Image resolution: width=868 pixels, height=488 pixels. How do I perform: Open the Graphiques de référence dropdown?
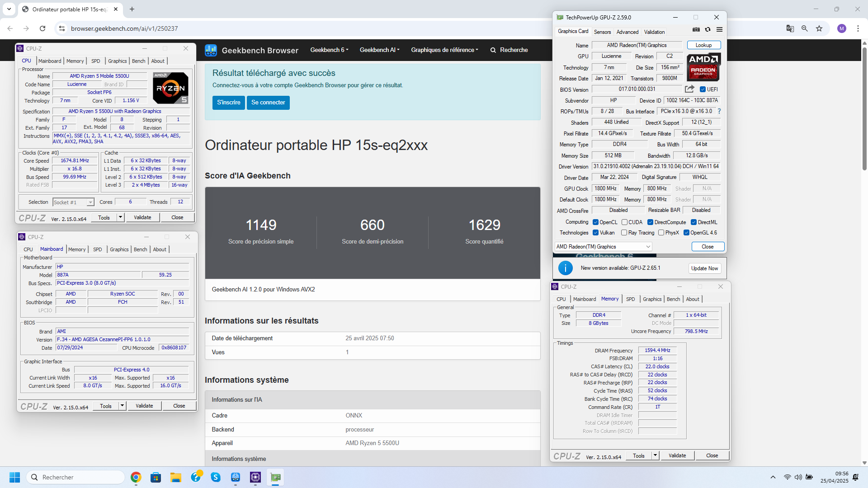(444, 50)
